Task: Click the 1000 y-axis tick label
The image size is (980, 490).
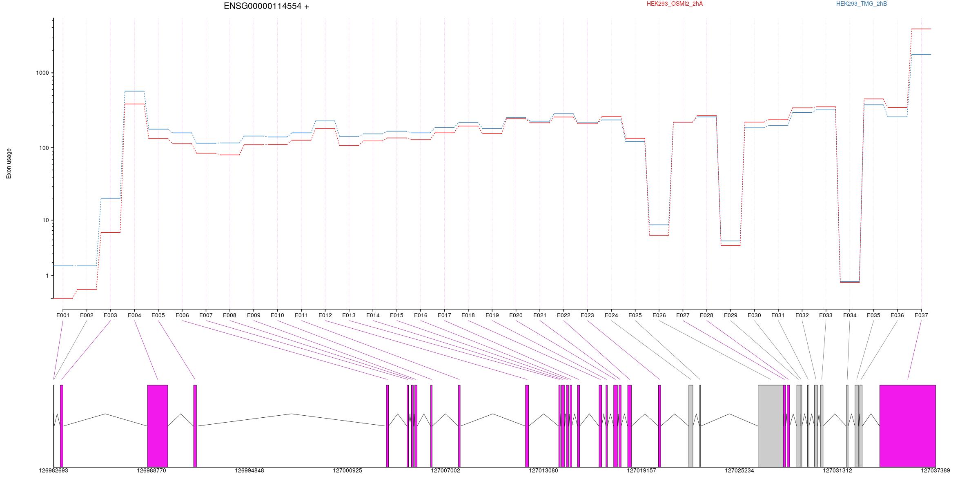Action: tap(42, 73)
